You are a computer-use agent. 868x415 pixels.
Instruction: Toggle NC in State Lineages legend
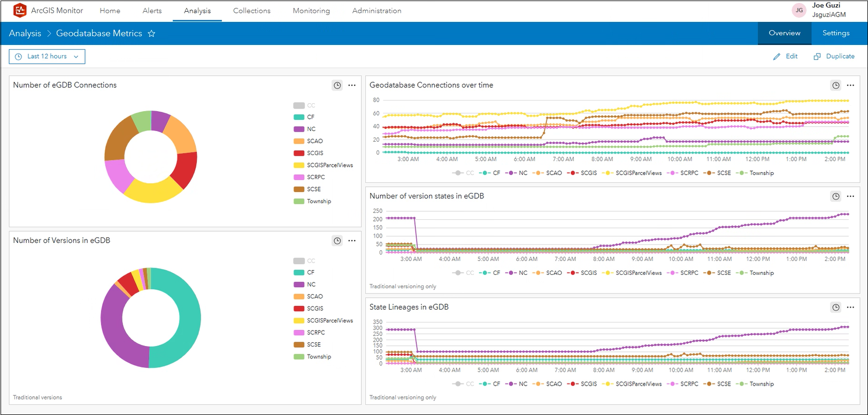(x=517, y=384)
